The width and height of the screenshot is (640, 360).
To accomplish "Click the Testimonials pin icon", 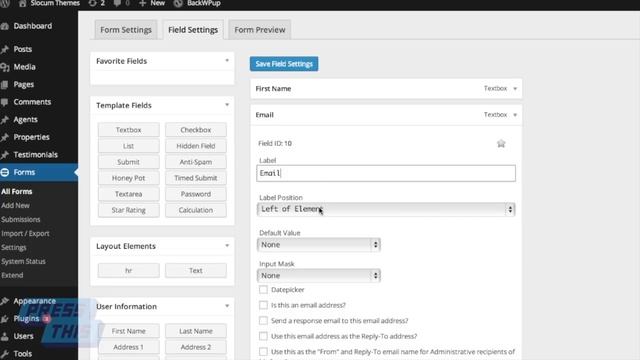I will pyautogui.click(x=4, y=155).
